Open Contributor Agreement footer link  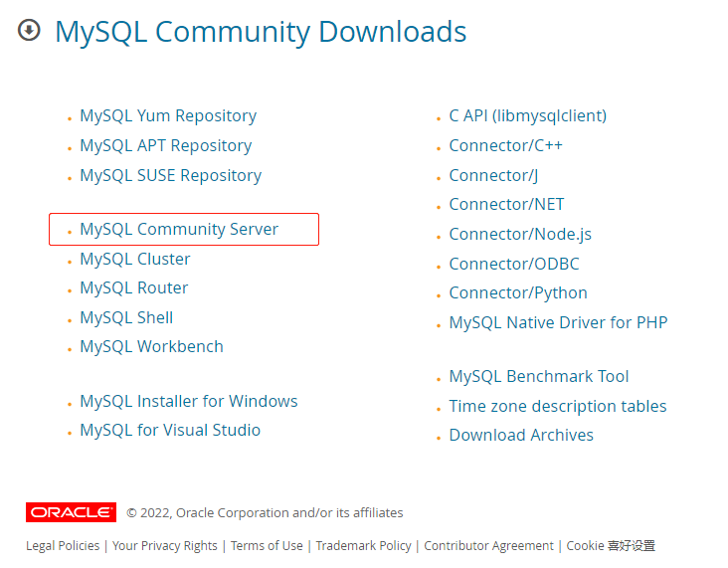coord(488,545)
